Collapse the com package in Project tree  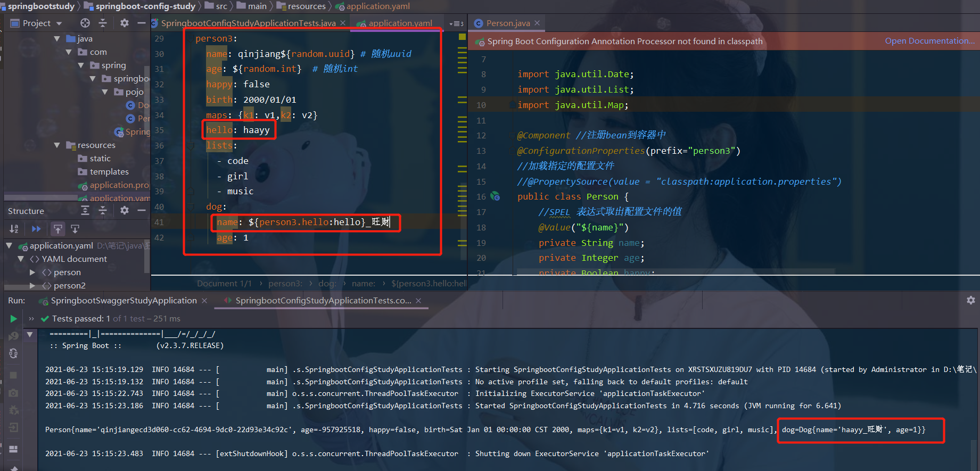(x=69, y=52)
